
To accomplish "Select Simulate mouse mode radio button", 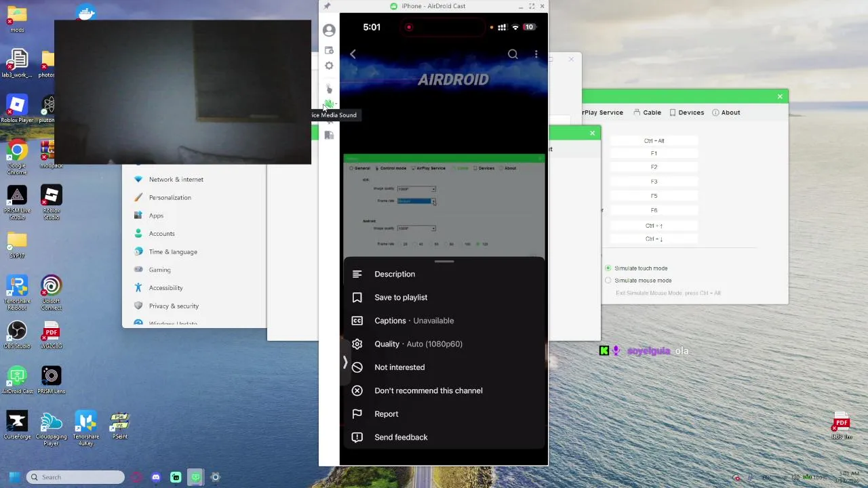I will click(x=608, y=281).
